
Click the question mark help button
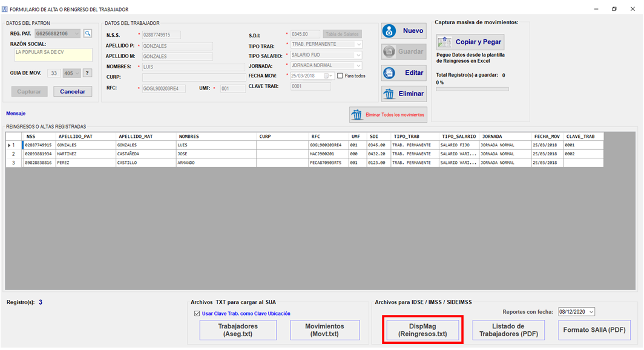click(x=87, y=73)
